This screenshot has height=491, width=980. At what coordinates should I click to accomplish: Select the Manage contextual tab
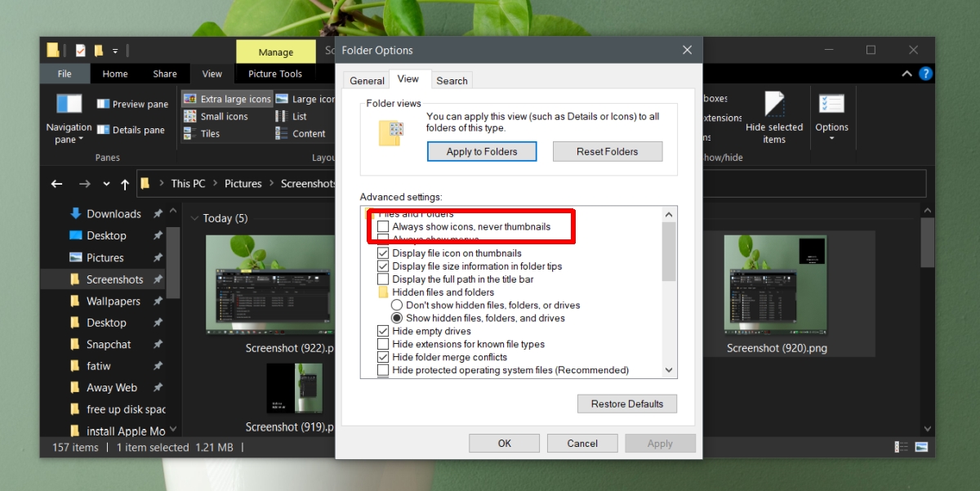[x=276, y=51]
